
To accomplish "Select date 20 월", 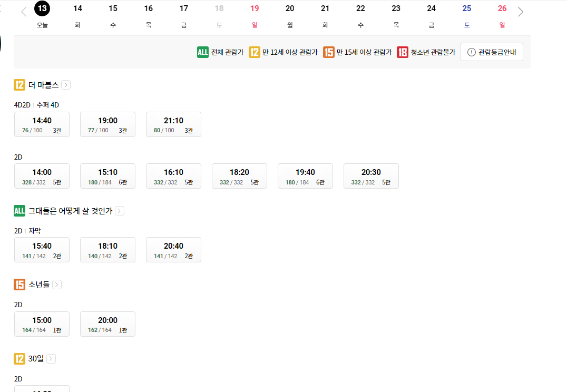I will 290,15.
